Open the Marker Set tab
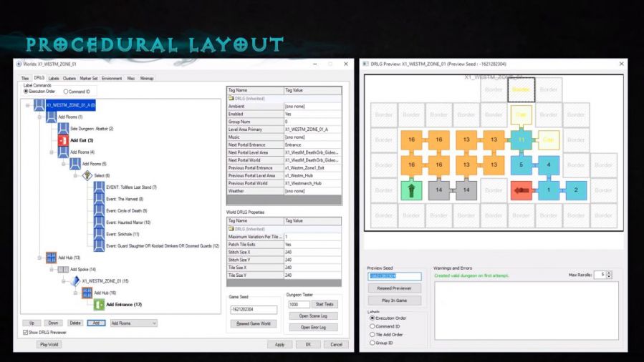 click(x=89, y=78)
